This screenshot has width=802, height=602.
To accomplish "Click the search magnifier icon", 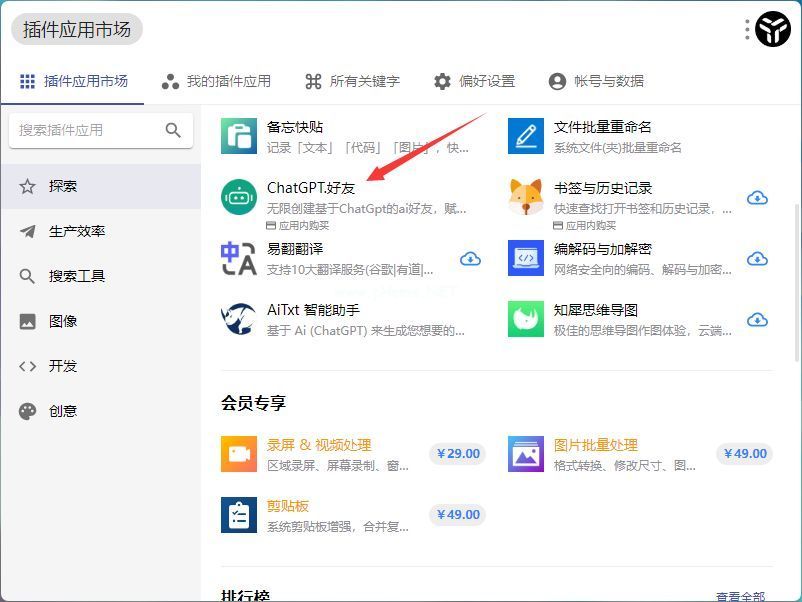I will tap(173, 130).
